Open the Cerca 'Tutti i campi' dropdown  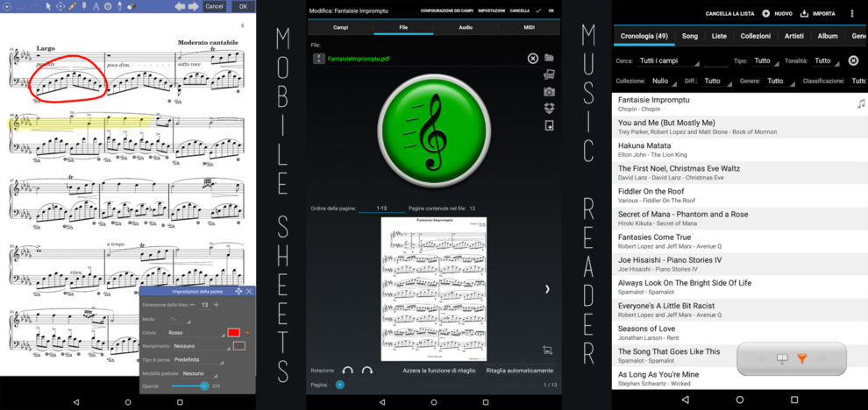tap(668, 60)
